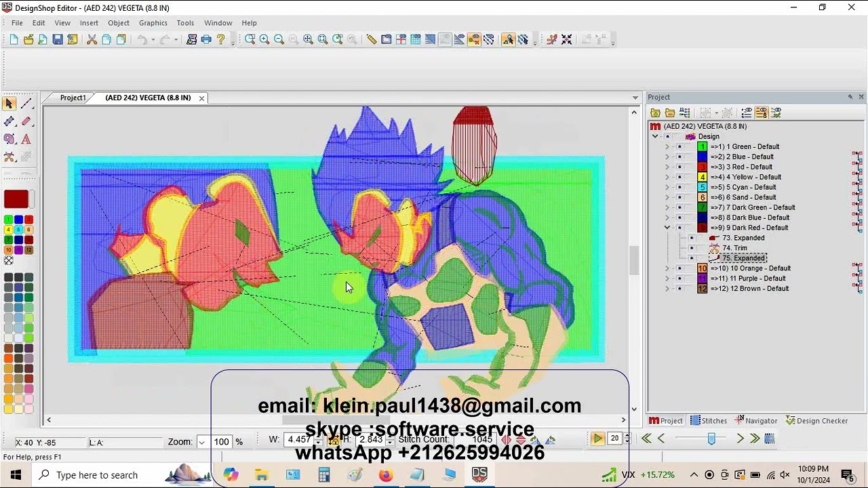The height and width of the screenshot is (488, 868).
Task: Click the DesignShop DS taskbar icon
Action: pos(479,474)
